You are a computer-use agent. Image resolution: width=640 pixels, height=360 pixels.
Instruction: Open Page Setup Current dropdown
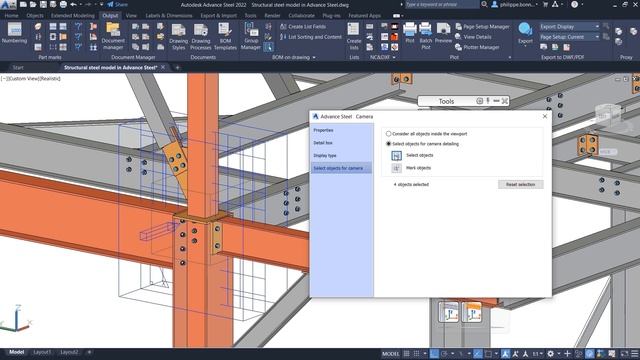[x=569, y=37]
